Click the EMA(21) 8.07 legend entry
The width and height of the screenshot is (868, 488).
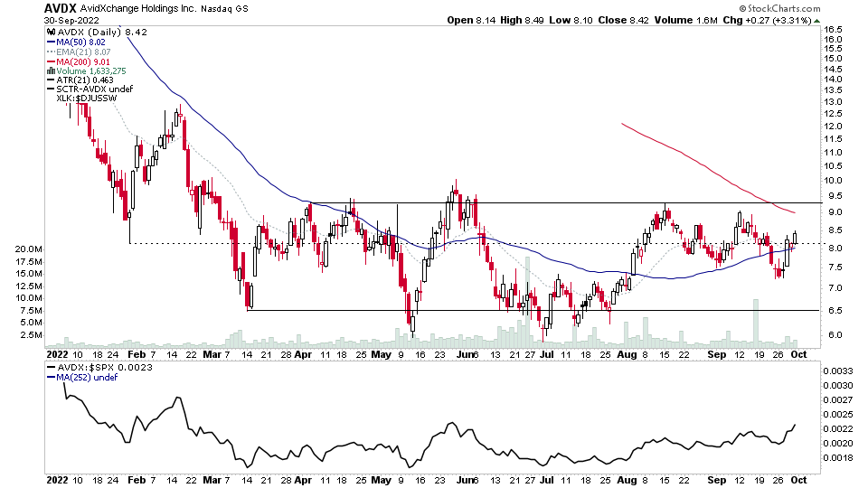point(83,52)
